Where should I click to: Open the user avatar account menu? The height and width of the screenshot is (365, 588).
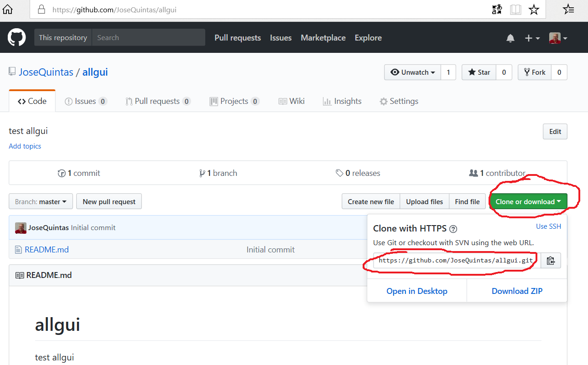tap(558, 38)
